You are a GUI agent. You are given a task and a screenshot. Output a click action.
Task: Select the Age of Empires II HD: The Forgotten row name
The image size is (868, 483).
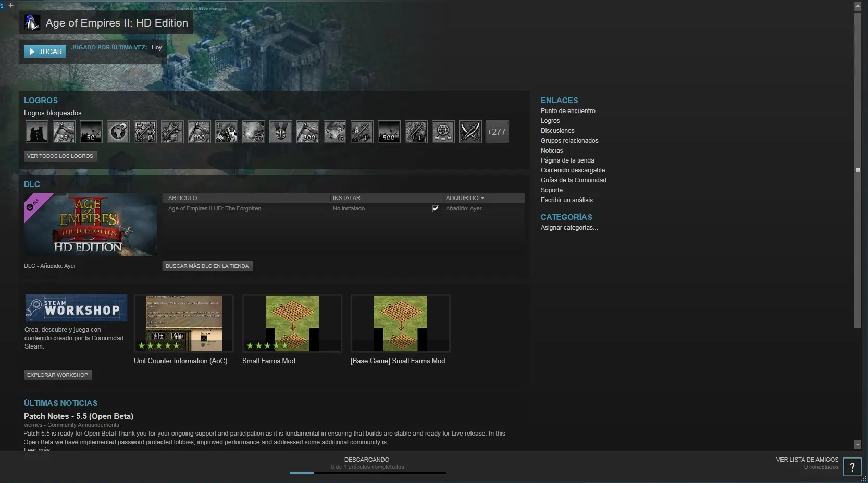pyautogui.click(x=215, y=208)
